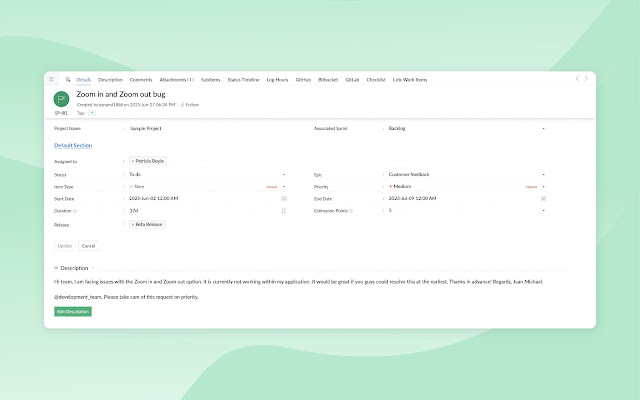Click the Follow icon next to creation info
This screenshot has width=640, height=400.
tap(182, 105)
